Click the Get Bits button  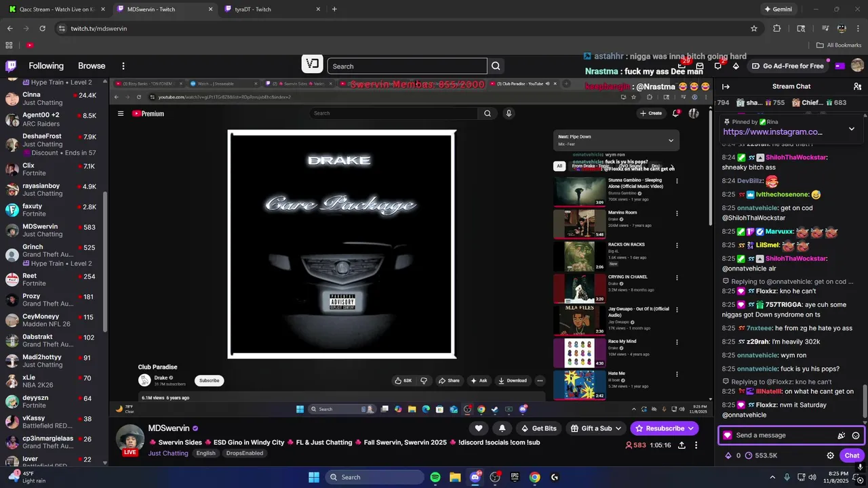coord(539,428)
